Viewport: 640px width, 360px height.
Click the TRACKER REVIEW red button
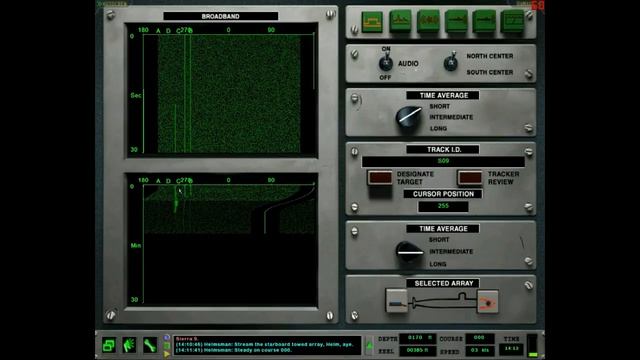(x=470, y=178)
